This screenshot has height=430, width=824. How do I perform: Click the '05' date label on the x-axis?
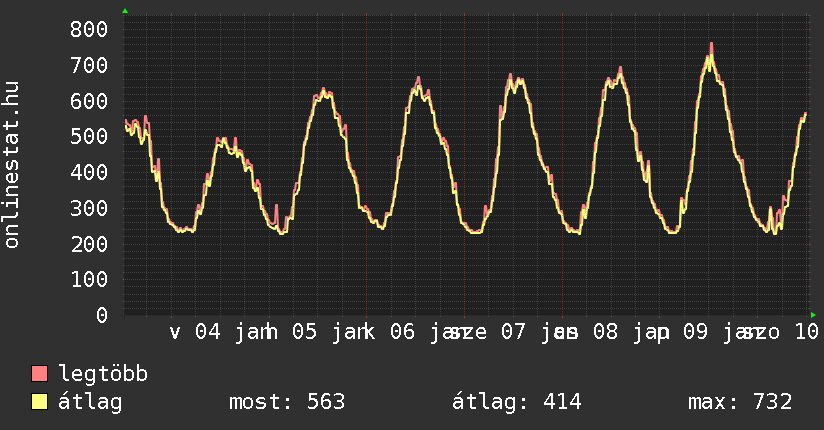(304, 332)
